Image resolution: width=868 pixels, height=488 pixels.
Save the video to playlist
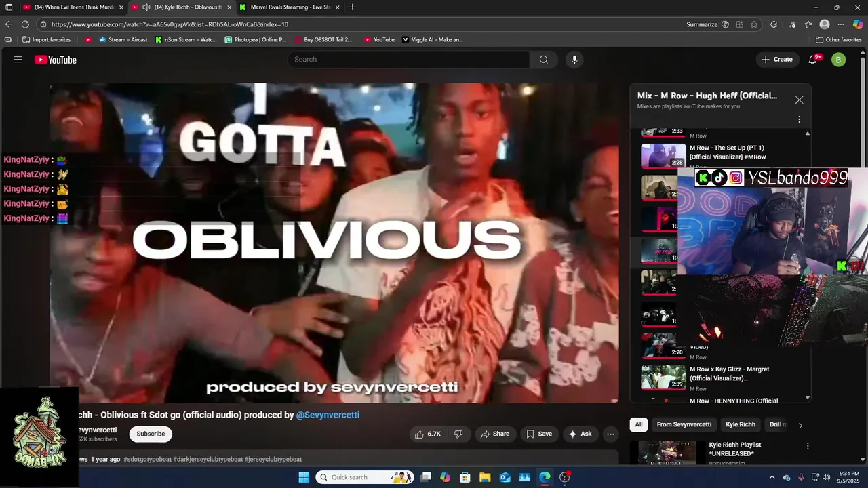[x=539, y=434]
